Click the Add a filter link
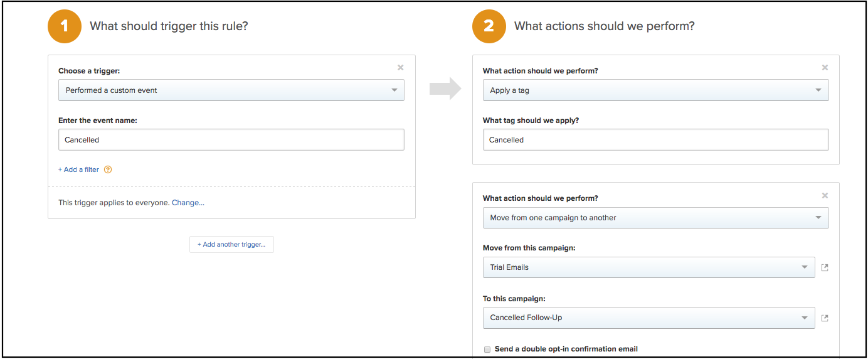868x359 pixels. tap(78, 169)
